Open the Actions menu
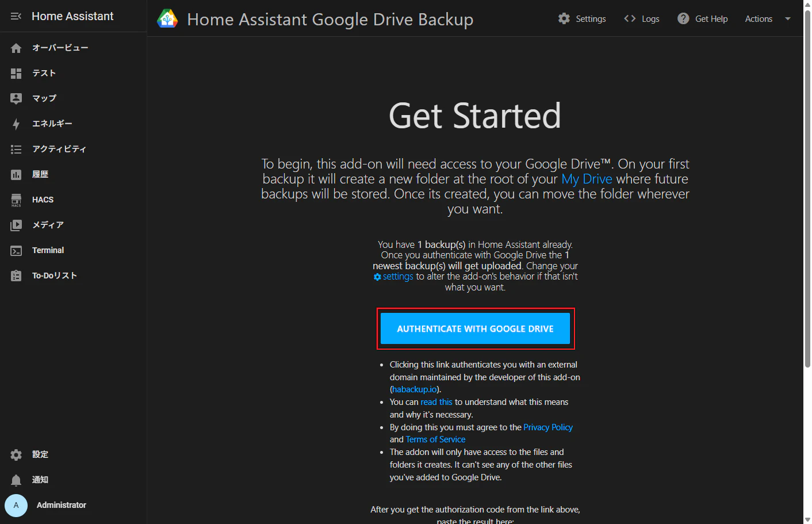The image size is (812, 524). click(768, 18)
